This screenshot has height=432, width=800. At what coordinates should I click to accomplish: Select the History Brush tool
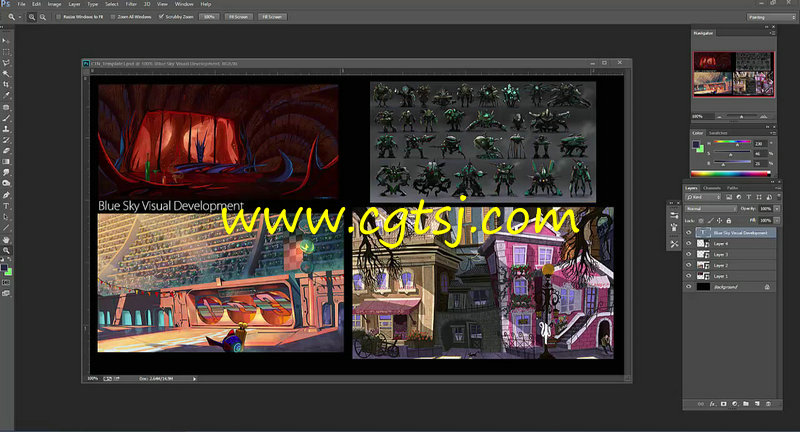[6, 140]
